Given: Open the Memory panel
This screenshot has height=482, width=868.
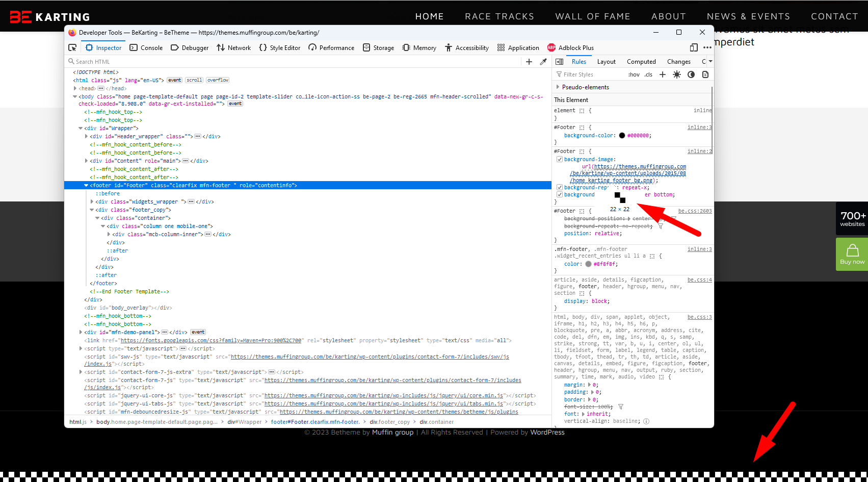Looking at the screenshot, I should point(419,47).
